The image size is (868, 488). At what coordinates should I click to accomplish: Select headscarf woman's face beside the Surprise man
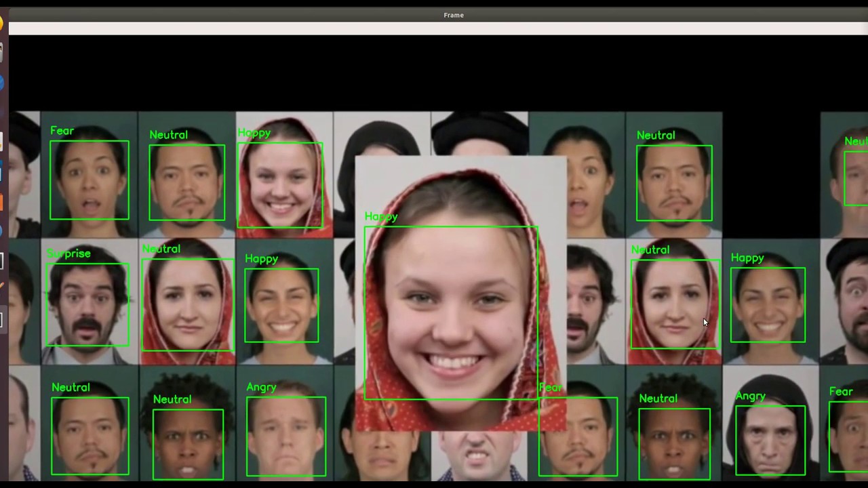[188, 304]
